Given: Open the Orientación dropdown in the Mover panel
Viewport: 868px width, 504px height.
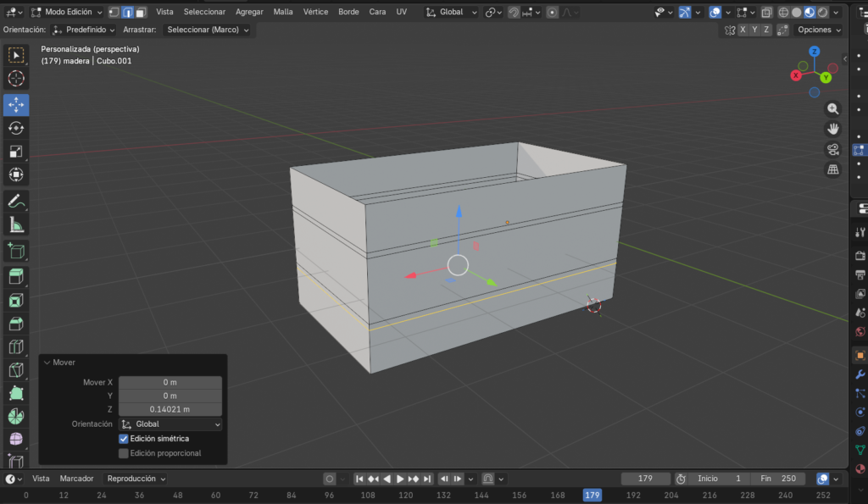Looking at the screenshot, I should (x=170, y=424).
